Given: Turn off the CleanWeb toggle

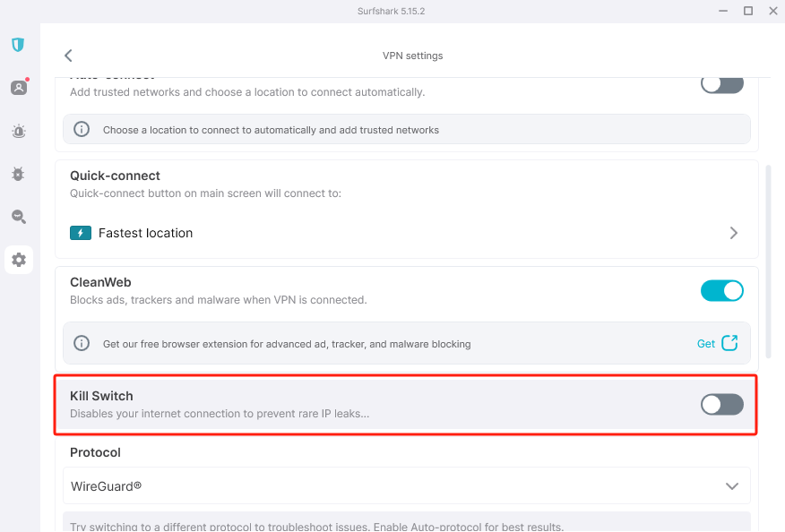Looking at the screenshot, I should coord(722,291).
